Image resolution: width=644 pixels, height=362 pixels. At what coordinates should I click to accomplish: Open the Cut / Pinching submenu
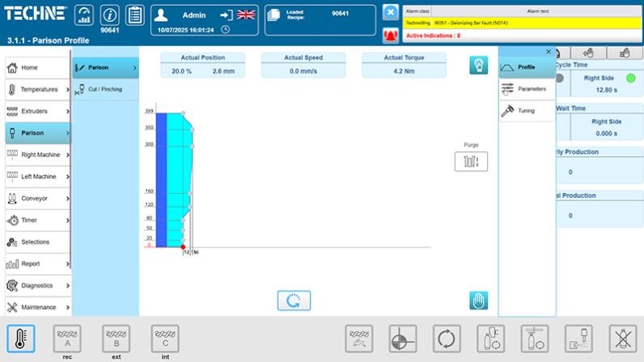coord(105,90)
